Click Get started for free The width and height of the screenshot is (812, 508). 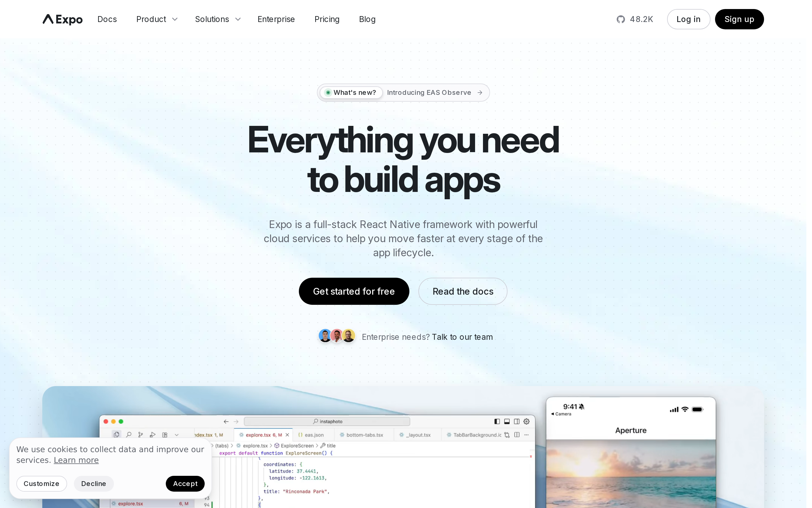[x=354, y=291]
